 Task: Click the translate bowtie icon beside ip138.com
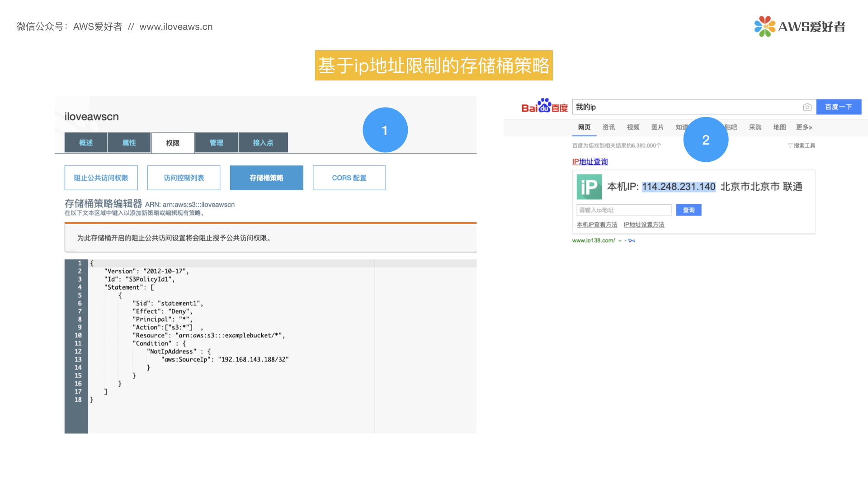[632, 240]
